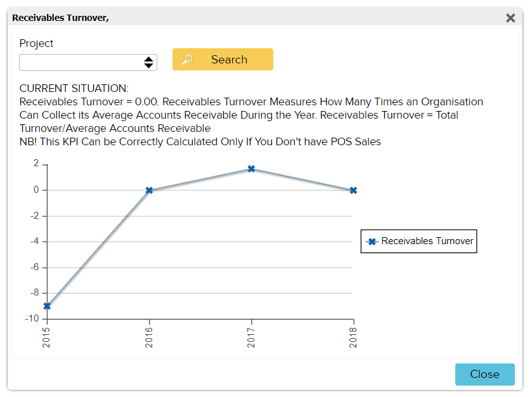Click the line segment between 2015 and 2016
The height and width of the screenshot is (397, 532).
click(x=98, y=248)
